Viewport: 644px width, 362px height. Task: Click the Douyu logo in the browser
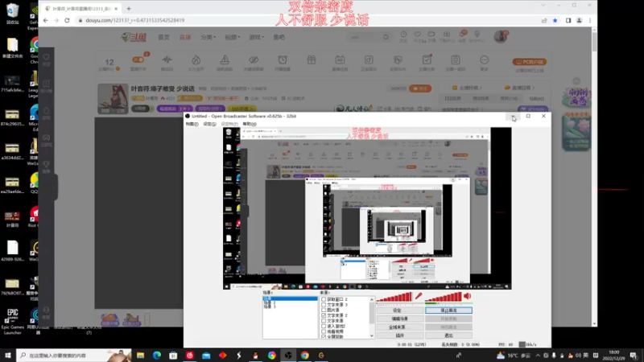(134, 37)
